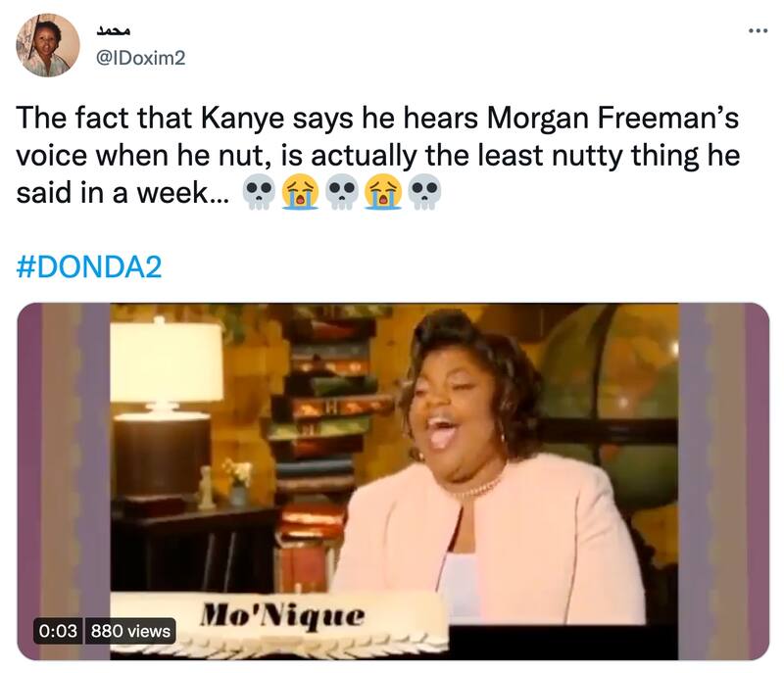Click the 880 views counter
This screenshot has height=673, width=784.
pyautogui.click(x=130, y=632)
